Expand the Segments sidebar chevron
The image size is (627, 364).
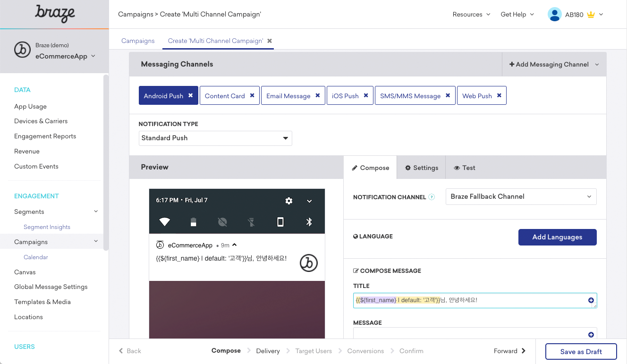point(96,212)
